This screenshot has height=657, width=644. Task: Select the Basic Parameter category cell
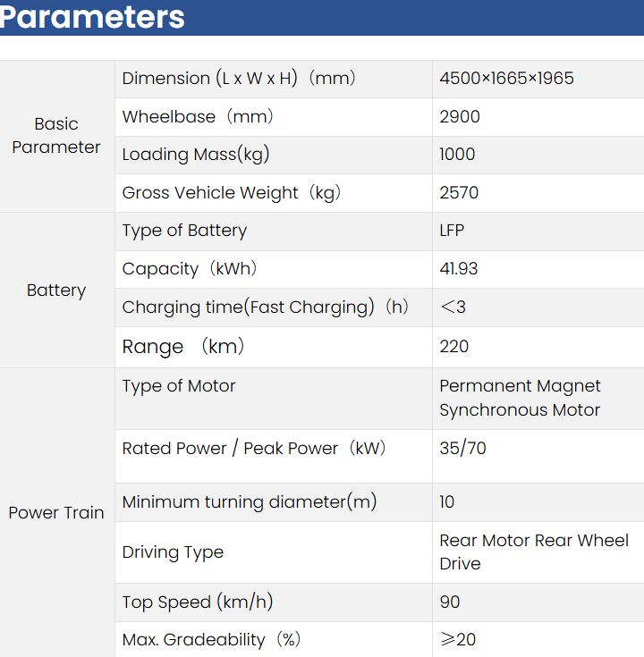pos(56,136)
